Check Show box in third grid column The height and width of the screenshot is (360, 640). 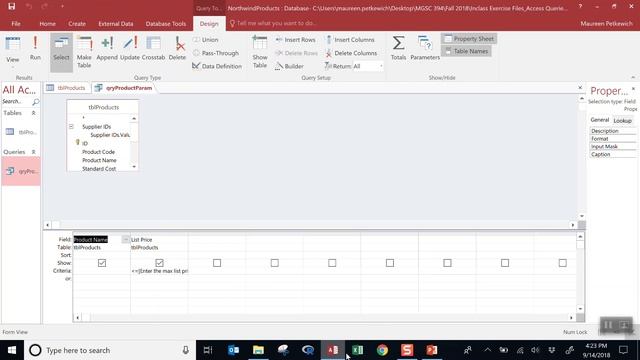pos(217,263)
